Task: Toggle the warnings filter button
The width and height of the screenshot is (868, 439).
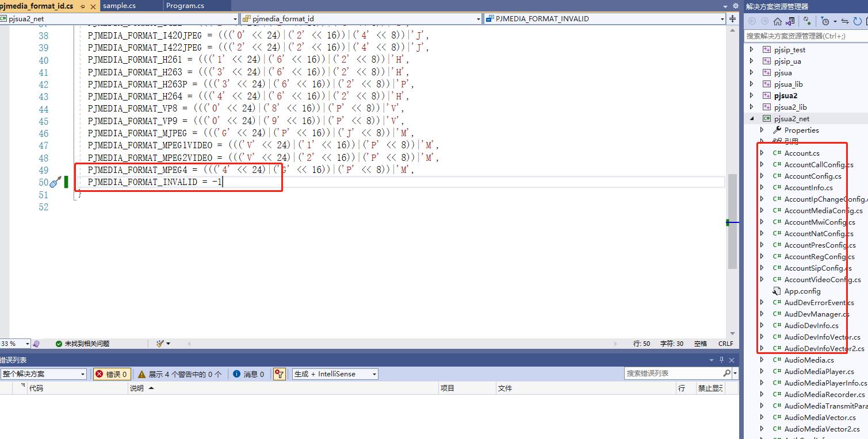Action: (179, 374)
